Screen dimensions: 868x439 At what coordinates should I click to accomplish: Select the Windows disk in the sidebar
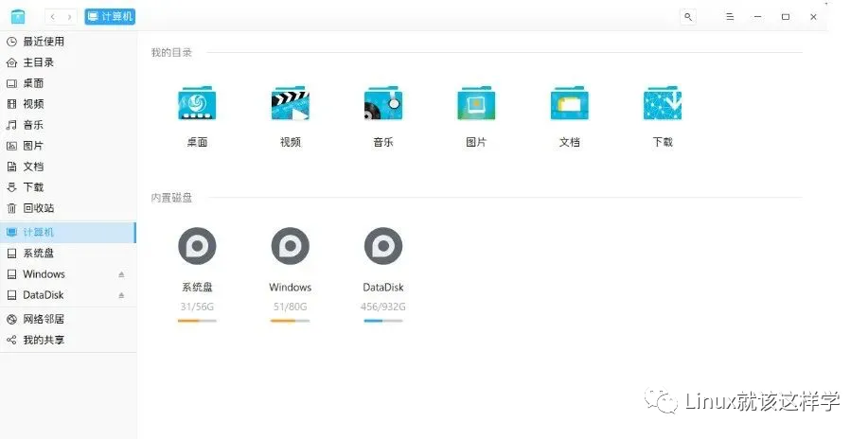coord(67,274)
